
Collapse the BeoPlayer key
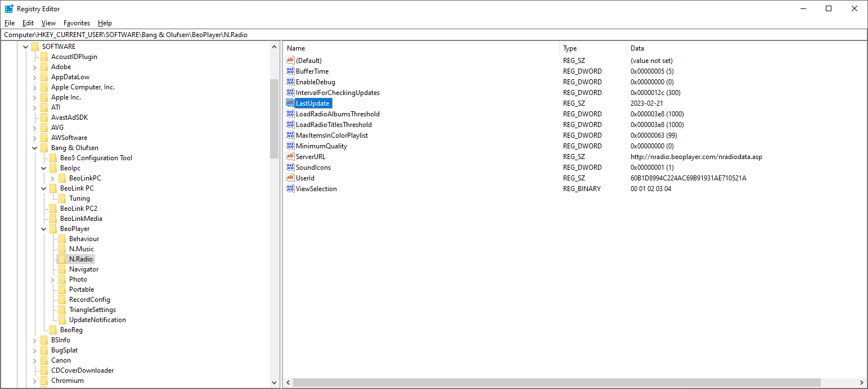pyautogui.click(x=43, y=229)
